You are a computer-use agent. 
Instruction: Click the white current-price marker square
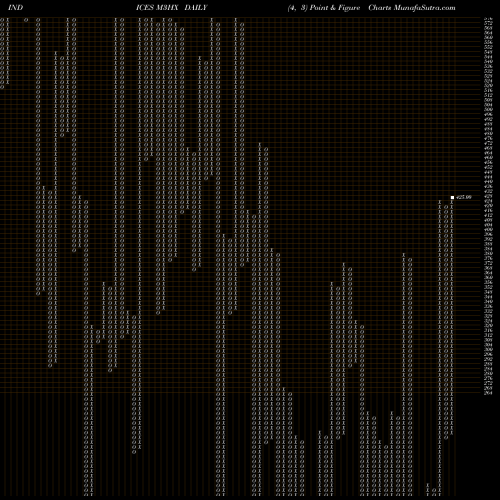[x=452, y=197]
